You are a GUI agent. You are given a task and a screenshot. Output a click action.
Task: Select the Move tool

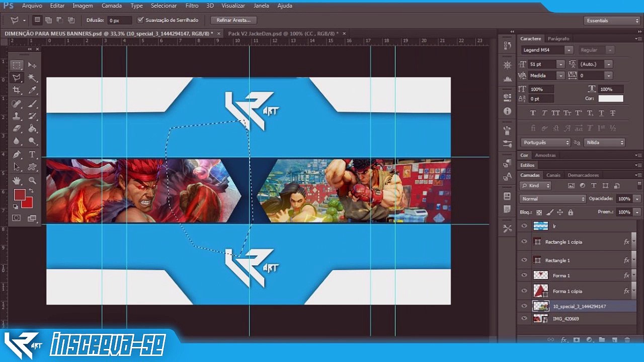(x=32, y=65)
